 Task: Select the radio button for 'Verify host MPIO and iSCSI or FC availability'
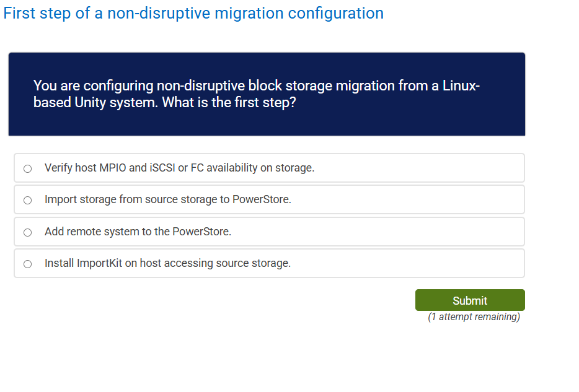(27, 168)
